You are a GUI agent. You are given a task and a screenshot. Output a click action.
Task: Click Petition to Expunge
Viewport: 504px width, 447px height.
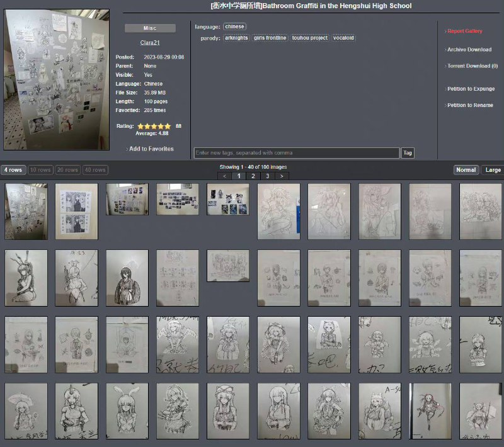click(x=471, y=89)
